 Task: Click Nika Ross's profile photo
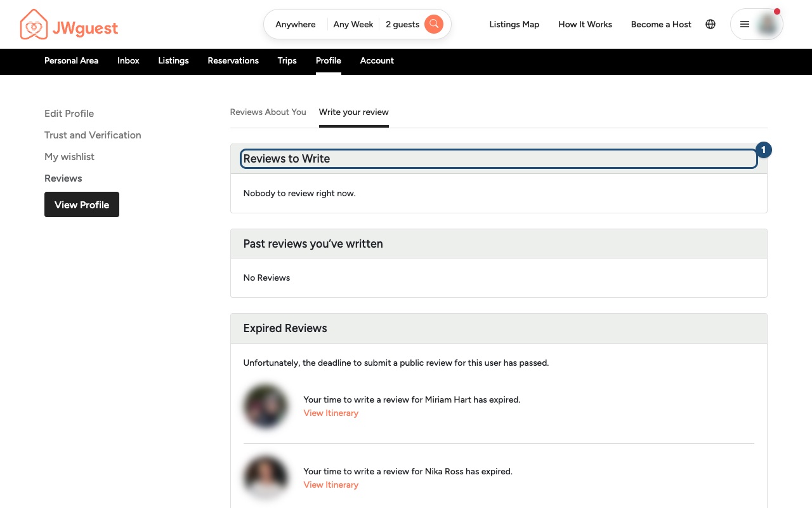click(266, 478)
